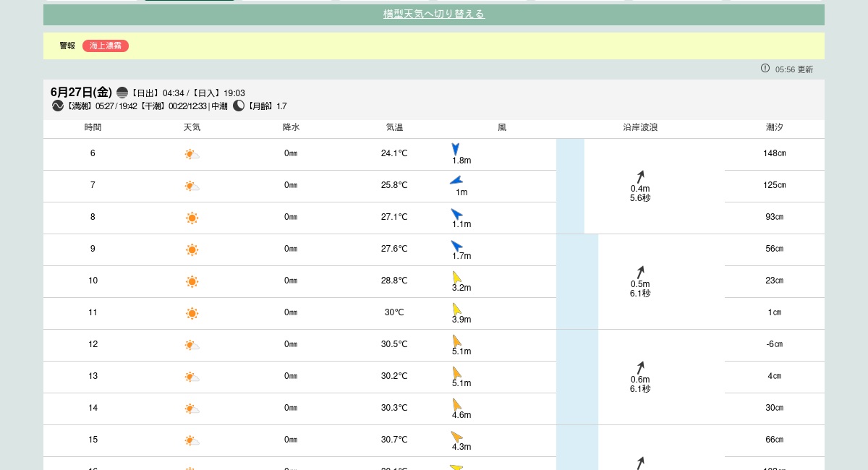868x470 pixels.
Task: Click the orange wind arrow for 4.6m
Action: pyautogui.click(x=457, y=404)
